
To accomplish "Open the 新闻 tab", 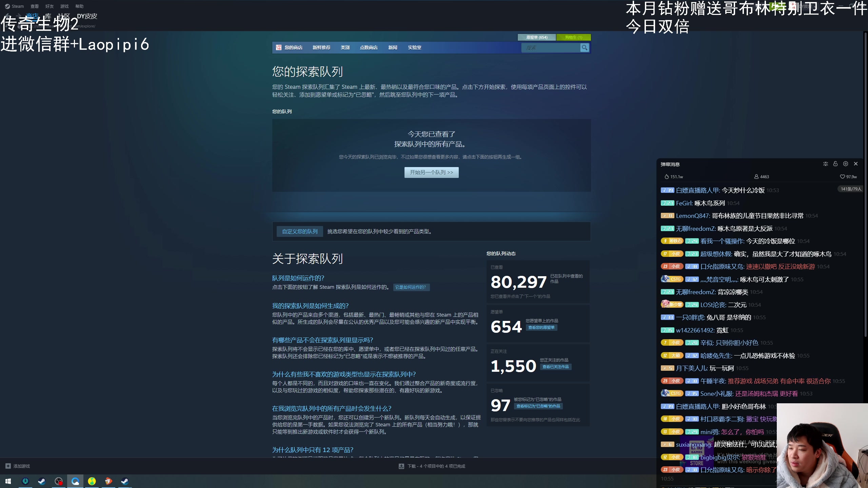I will 393,48.
